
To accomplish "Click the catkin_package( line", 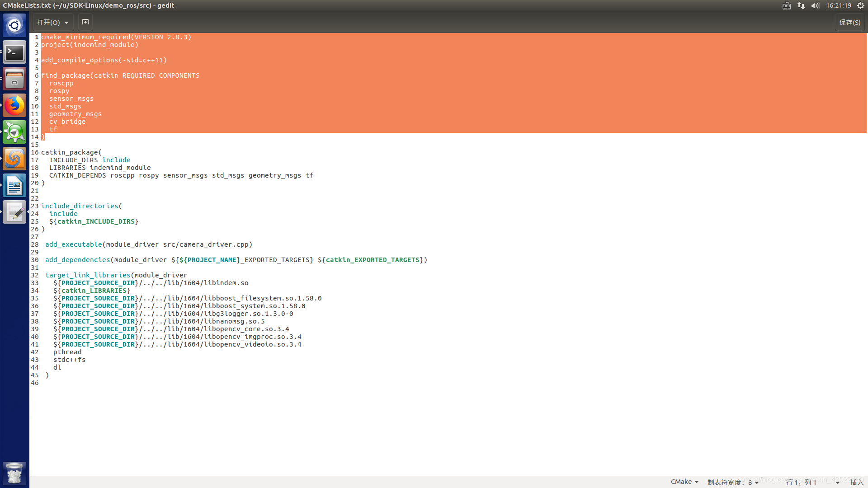I will pyautogui.click(x=71, y=152).
